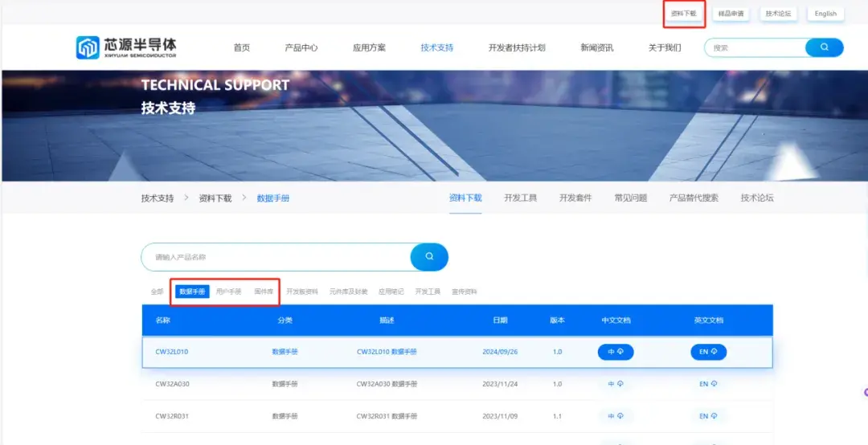Click the 名称 column header
The width and height of the screenshot is (868, 445).
162,320
